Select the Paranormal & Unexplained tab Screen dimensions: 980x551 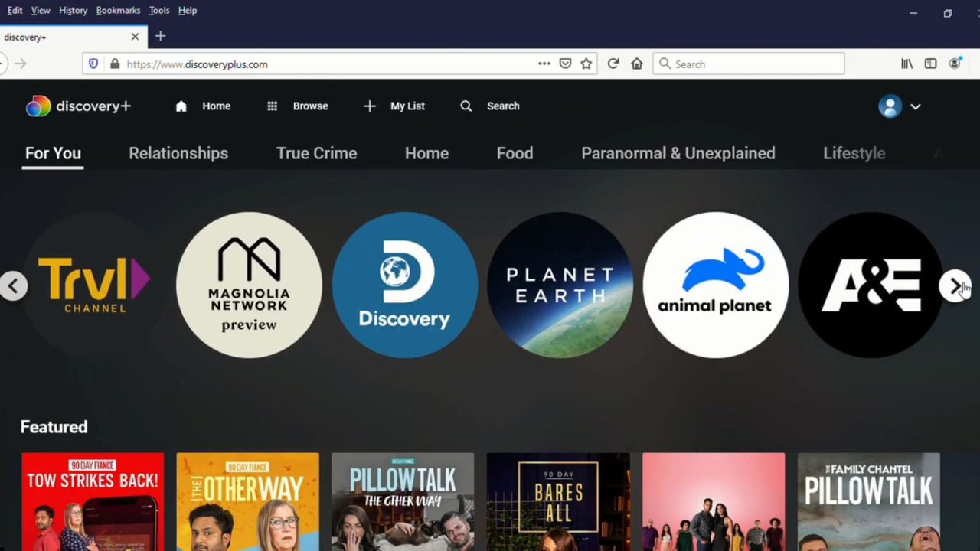tap(678, 153)
